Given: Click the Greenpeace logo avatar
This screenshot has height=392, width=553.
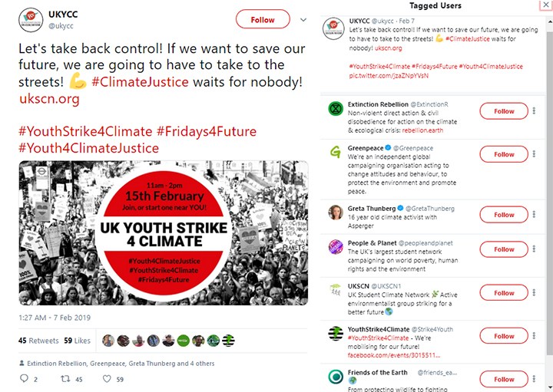Looking at the screenshot, I should coord(335,153).
